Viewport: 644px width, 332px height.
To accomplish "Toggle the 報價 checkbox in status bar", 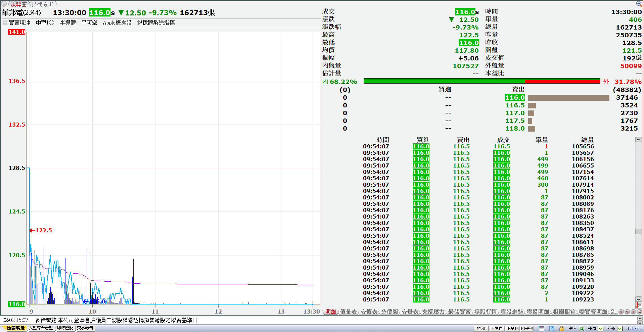I will coord(601,328).
